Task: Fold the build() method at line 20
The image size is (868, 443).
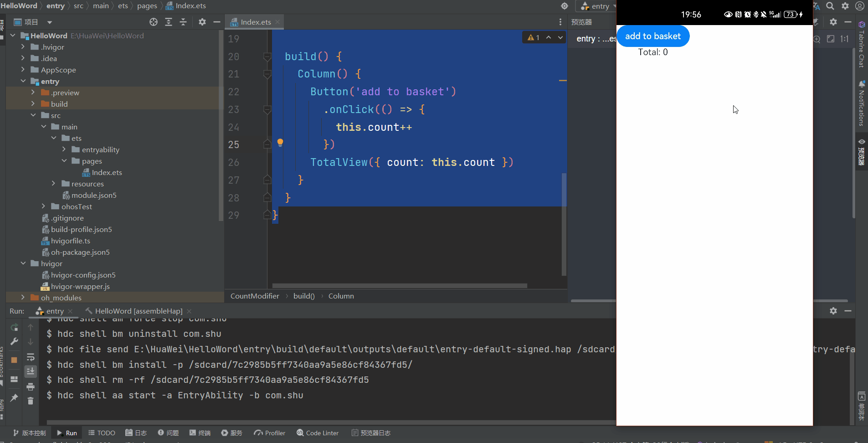Action: point(267,57)
